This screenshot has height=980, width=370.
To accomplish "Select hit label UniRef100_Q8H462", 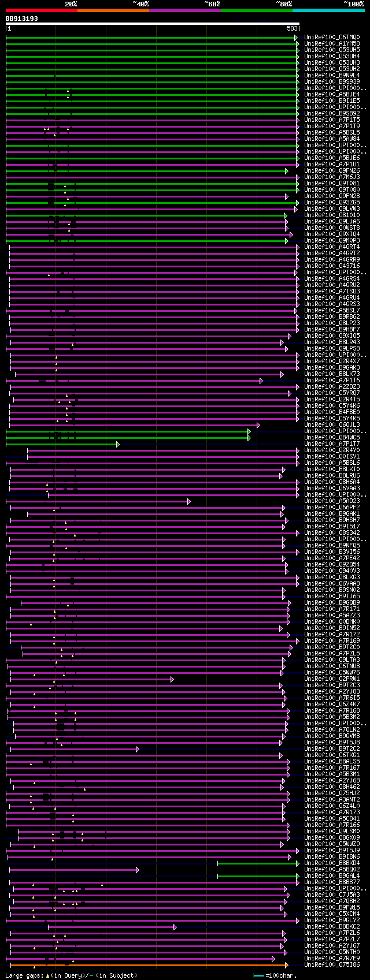I will pos(332,787).
